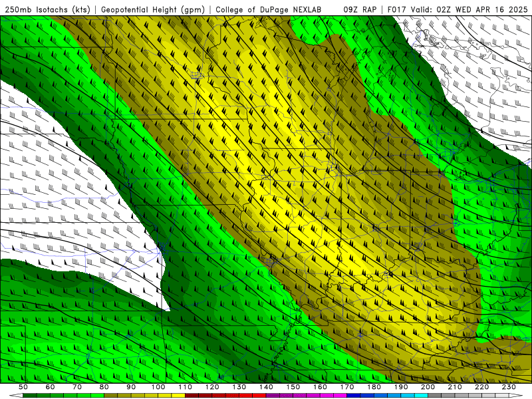Click the legend value 180

click(x=374, y=387)
